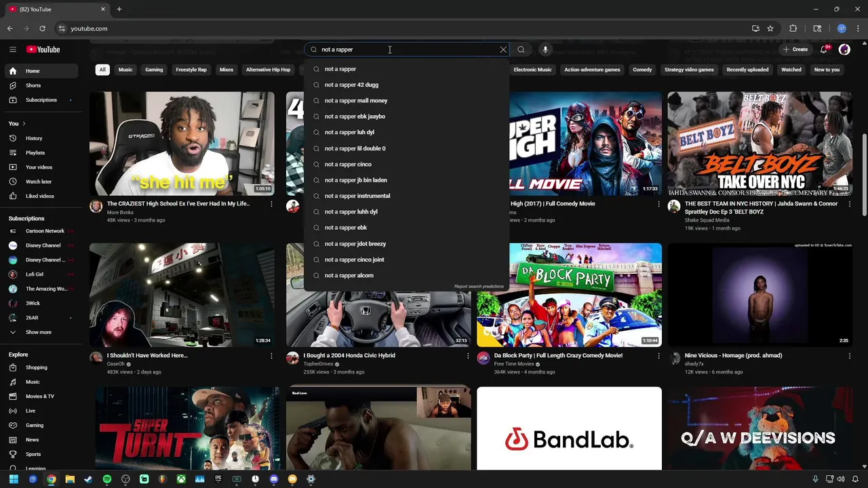Click in the search input field

coord(407,49)
